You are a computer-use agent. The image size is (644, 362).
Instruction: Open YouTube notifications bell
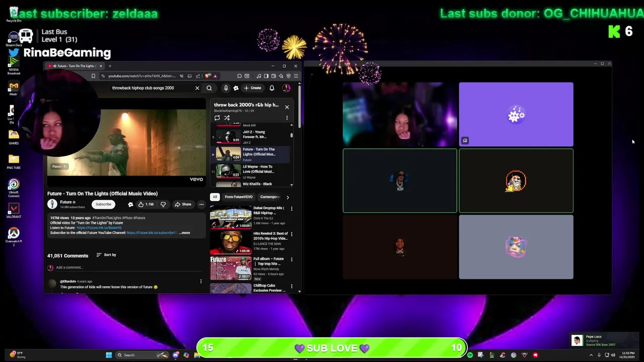[272, 88]
